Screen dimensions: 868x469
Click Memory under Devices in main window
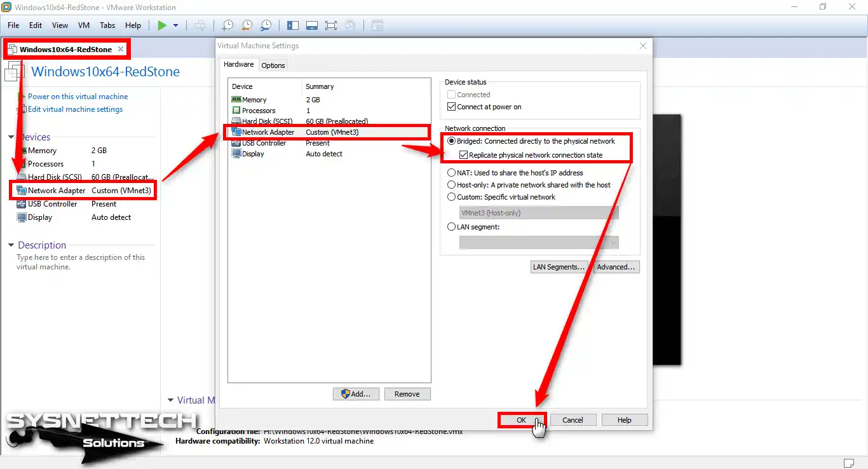tap(42, 151)
